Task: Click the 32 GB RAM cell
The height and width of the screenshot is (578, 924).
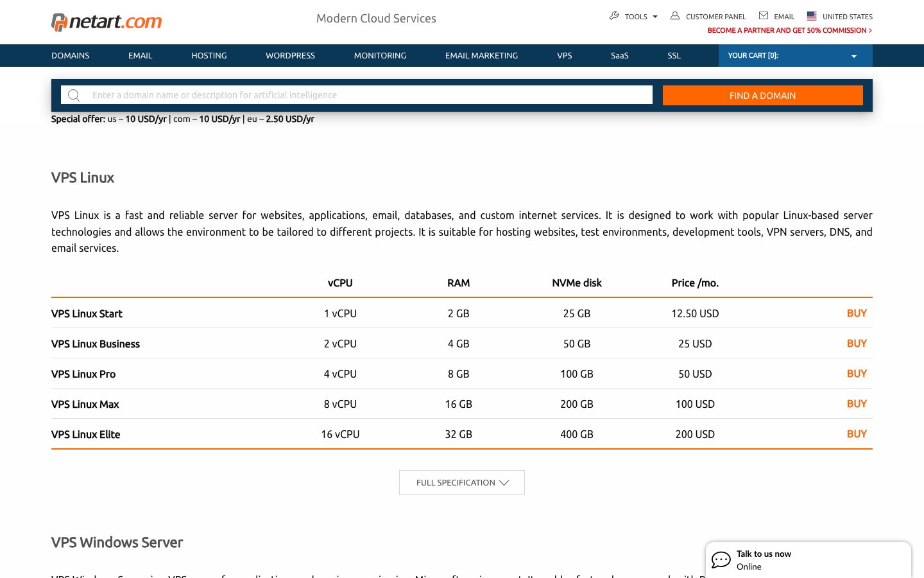Action: coord(459,435)
